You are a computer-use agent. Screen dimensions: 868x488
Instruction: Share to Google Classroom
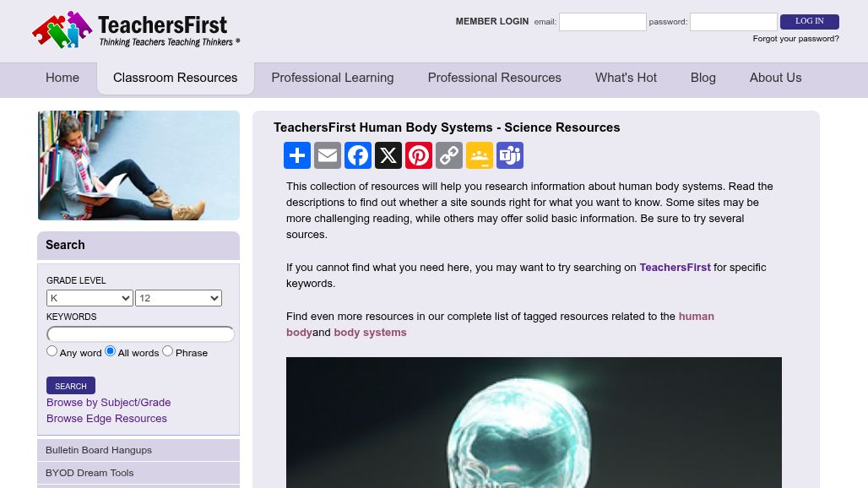(x=480, y=155)
